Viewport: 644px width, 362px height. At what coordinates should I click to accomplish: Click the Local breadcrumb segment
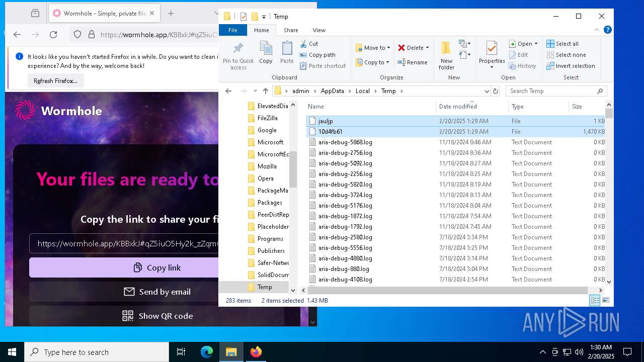[x=362, y=91]
